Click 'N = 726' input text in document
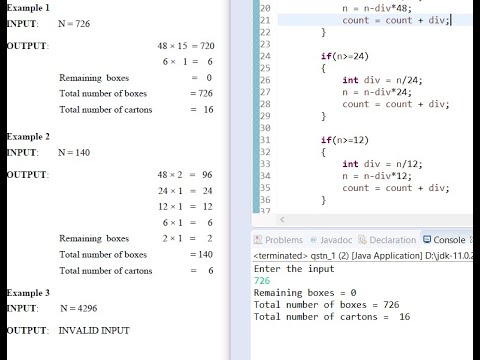 point(74,24)
